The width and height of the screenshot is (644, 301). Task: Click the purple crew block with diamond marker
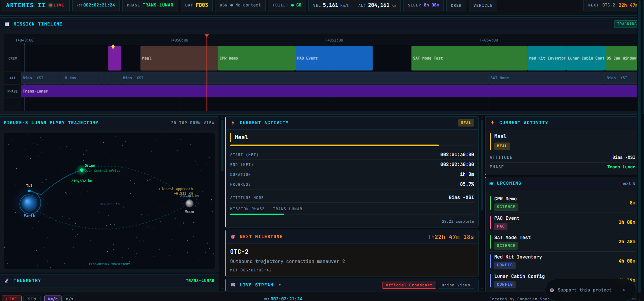pyautogui.click(x=115, y=58)
